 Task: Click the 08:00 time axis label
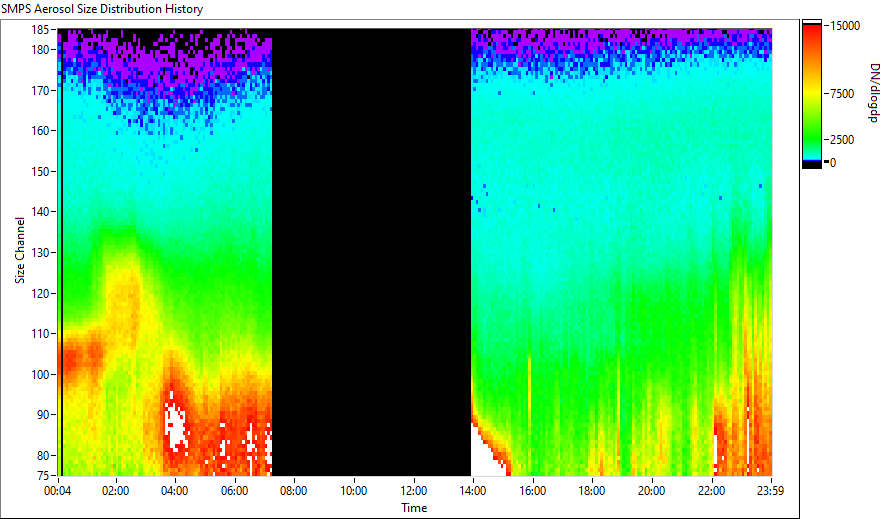point(294,491)
